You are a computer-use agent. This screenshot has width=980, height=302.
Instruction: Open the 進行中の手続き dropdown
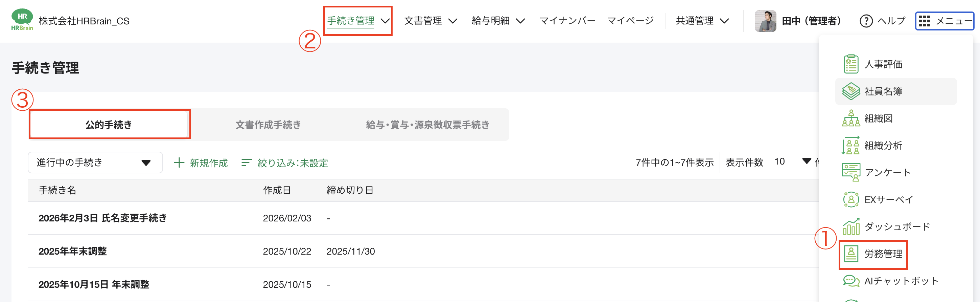pyautogui.click(x=95, y=162)
